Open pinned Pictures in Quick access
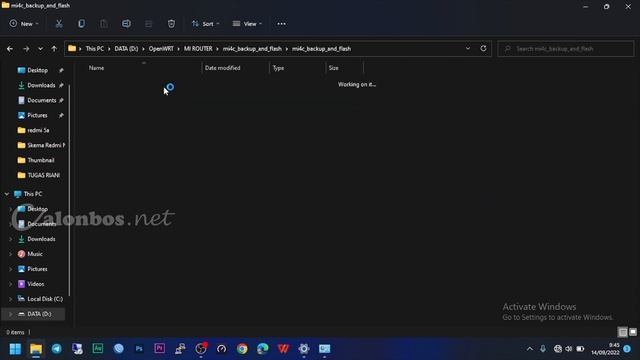Viewport: 640px width, 360px height. [x=37, y=116]
